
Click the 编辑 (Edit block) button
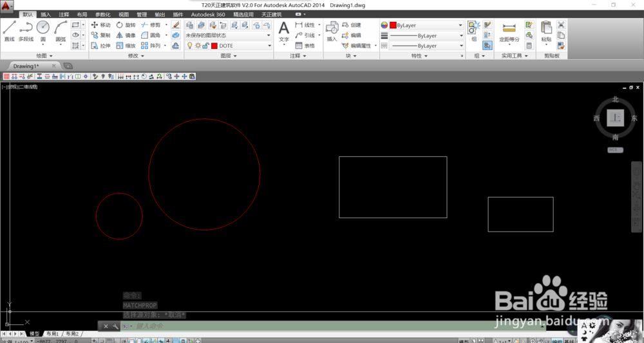pos(352,35)
